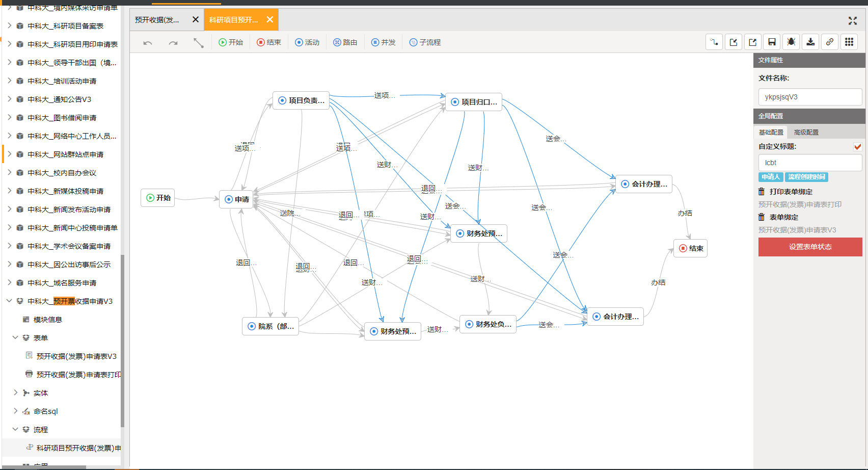868x470 pixels.
Task: Toggle fullscreen with the expand icon
Action: click(x=852, y=20)
